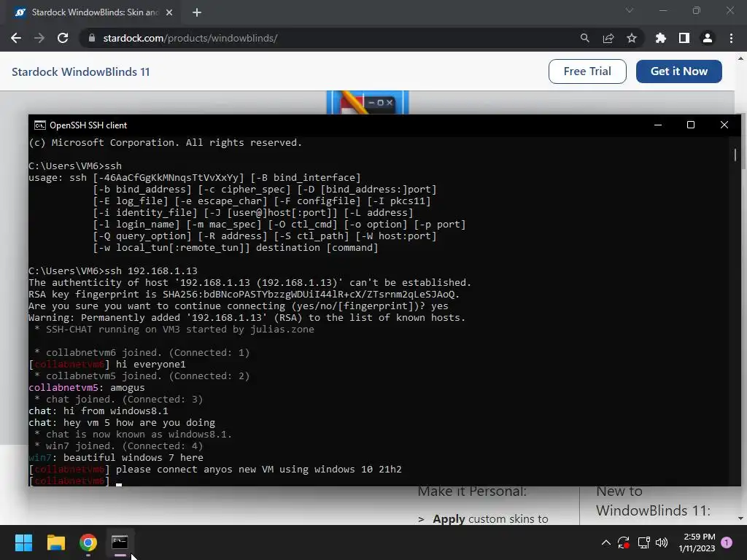The height and width of the screenshot is (560, 747).
Task: Click 'ssh 192.168.1.13' command text
Action: point(150,271)
